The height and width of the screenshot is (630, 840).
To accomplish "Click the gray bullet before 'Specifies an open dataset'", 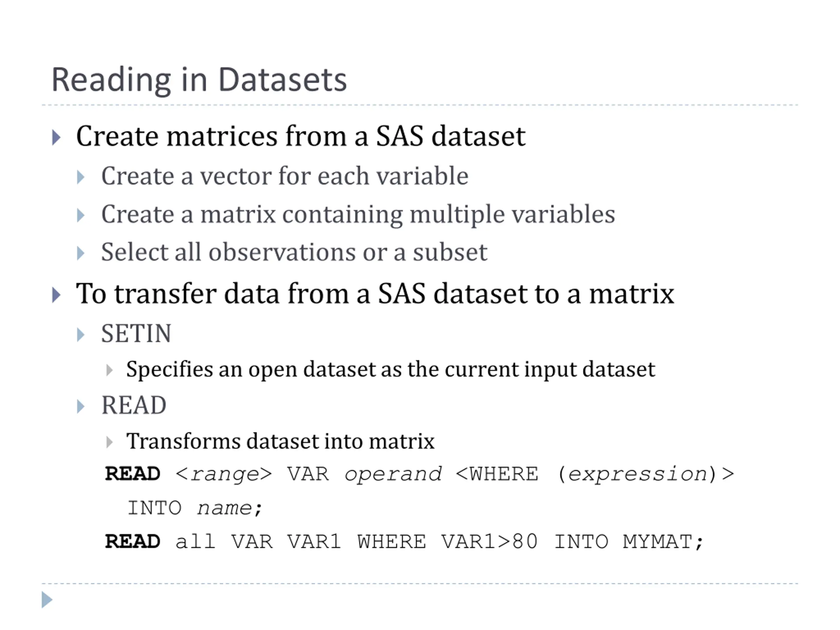I will pos(109,370).
